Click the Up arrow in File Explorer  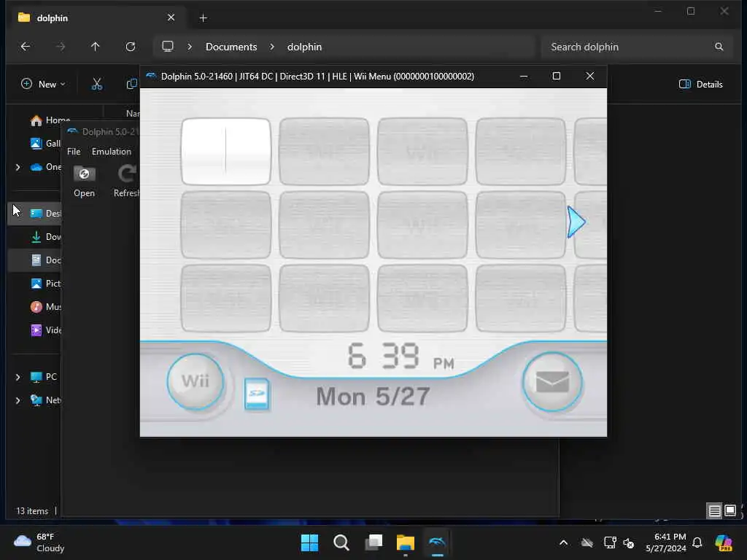pos(96,47)
